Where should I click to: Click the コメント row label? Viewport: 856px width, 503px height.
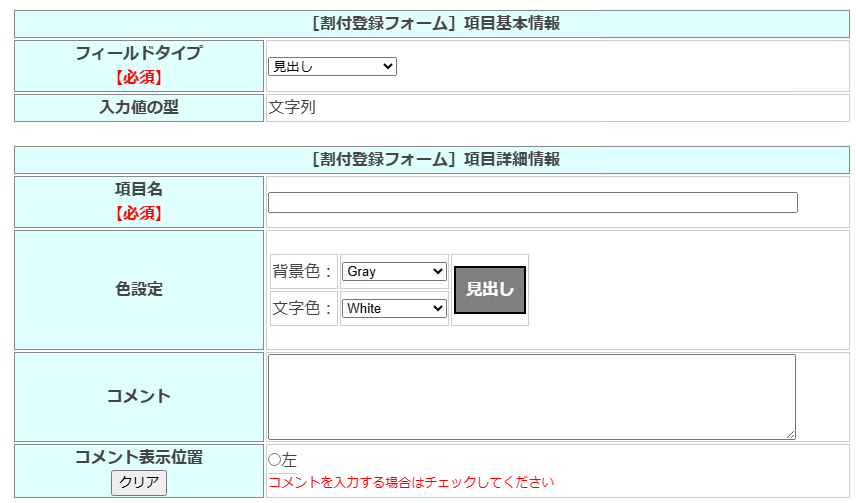click(139, 396)
